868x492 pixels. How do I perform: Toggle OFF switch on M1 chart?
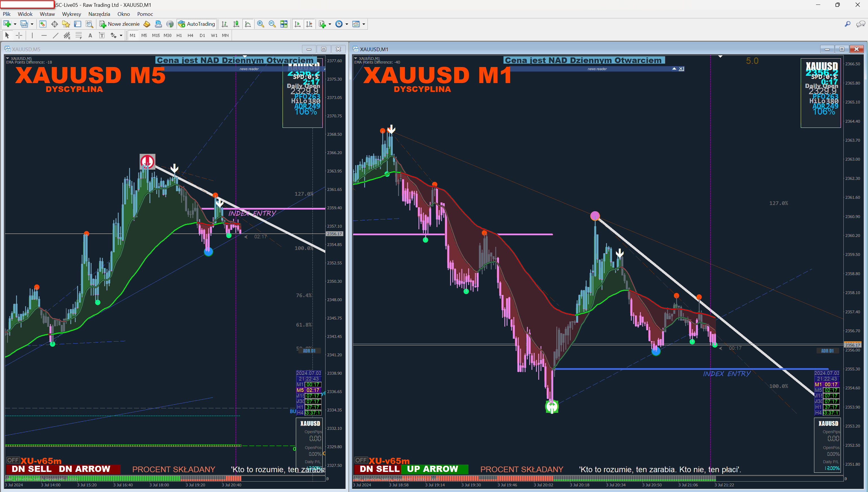tap(361, 460)
